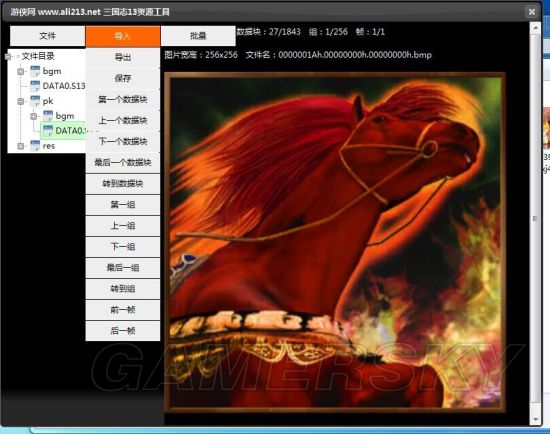550x434 pixels.
Task: Go to 前一帧
Action: (123, 310)
